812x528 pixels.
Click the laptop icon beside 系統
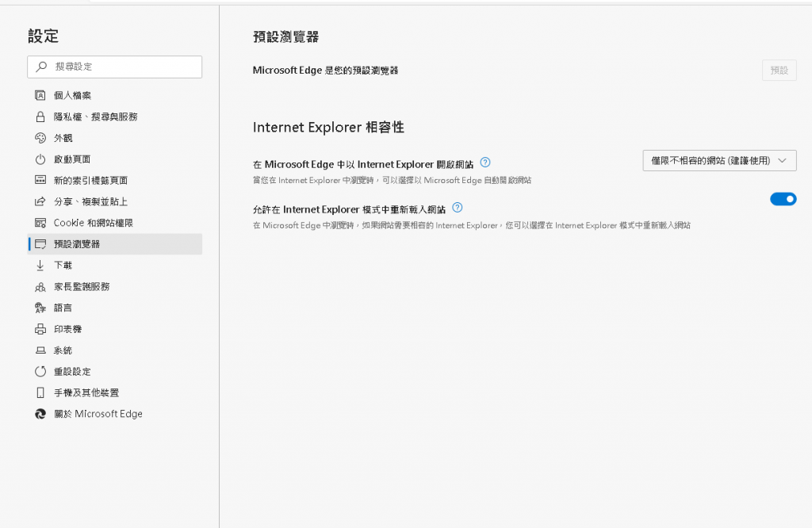[40, 350]
